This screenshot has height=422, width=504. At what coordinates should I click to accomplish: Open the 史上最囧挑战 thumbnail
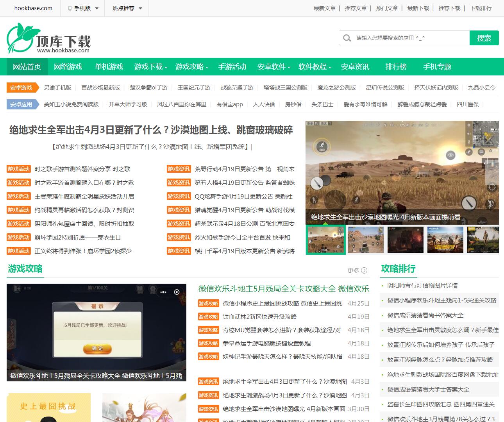pyautogui.click(x=49, y=408)
